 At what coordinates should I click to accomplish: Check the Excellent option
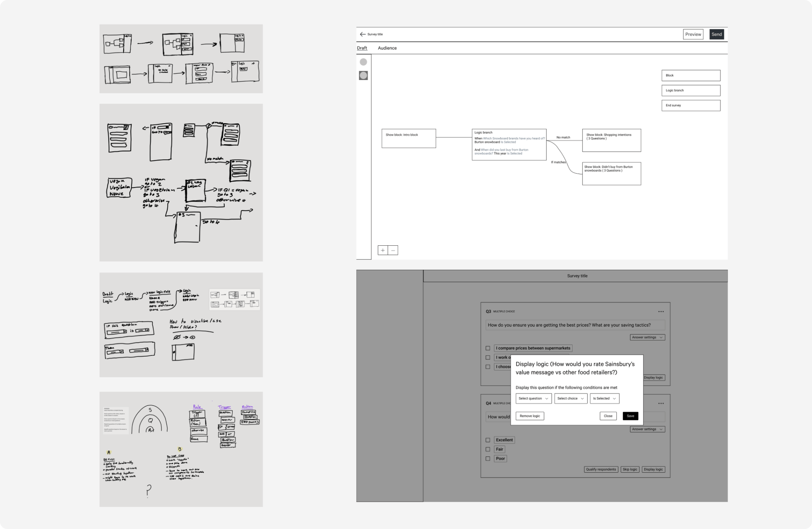point(488,440)
